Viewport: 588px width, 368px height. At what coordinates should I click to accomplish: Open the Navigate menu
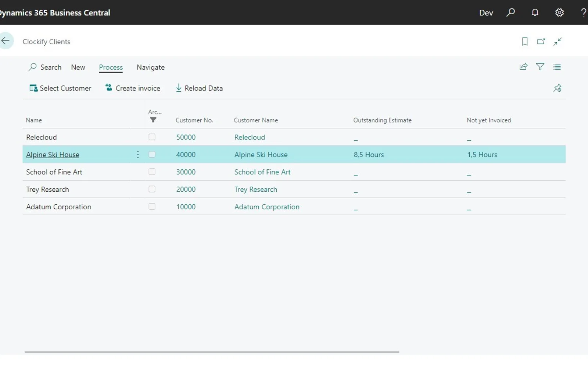pyautogui.click(x=151, y=67)
